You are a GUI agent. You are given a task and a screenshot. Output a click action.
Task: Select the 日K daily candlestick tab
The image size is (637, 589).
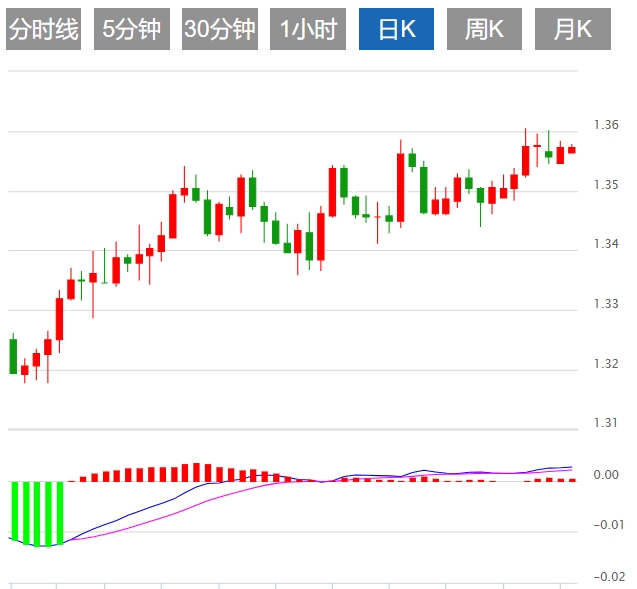tap(396, 29)
